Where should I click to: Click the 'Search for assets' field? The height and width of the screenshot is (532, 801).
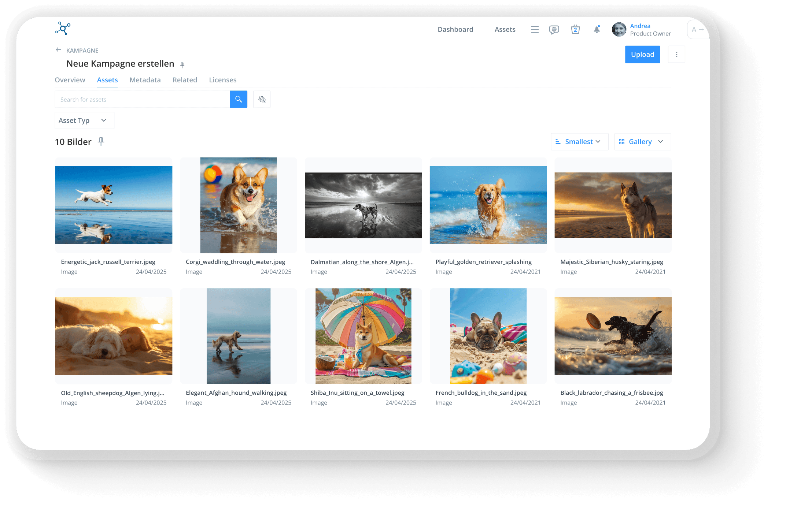click(x=142, y=99)
